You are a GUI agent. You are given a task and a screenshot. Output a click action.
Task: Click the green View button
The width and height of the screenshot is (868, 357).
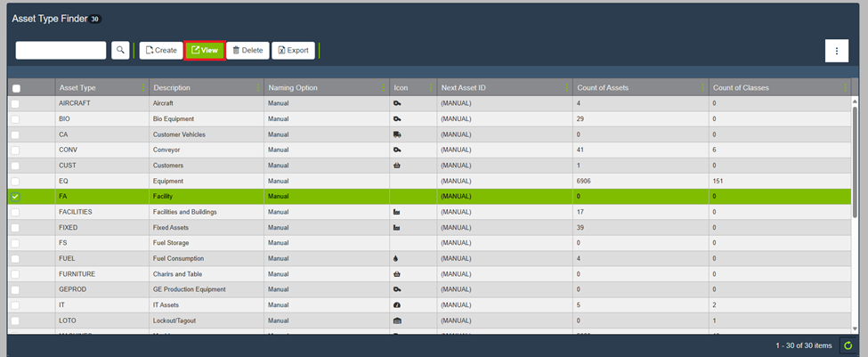(205, 51)
